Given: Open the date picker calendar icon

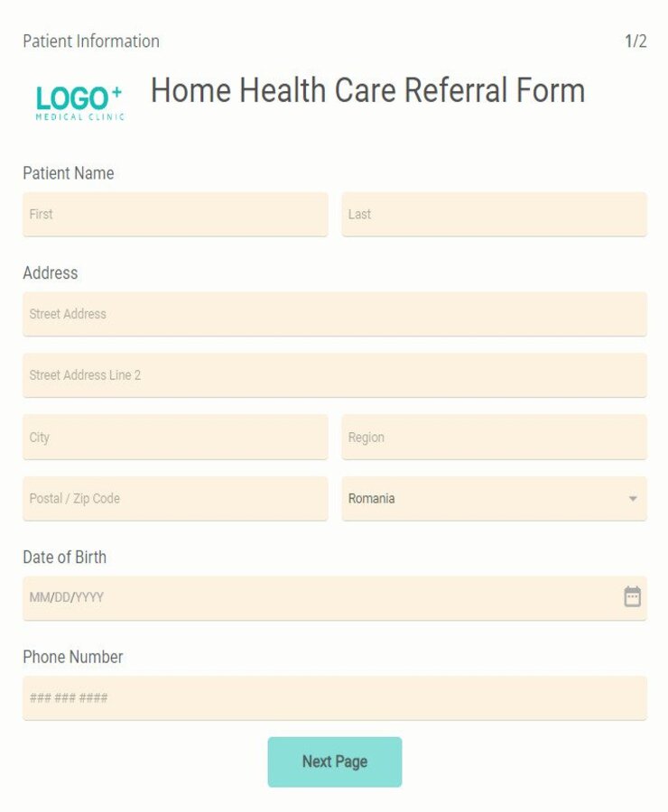Looking at the screenshot, I should [633, 595].
